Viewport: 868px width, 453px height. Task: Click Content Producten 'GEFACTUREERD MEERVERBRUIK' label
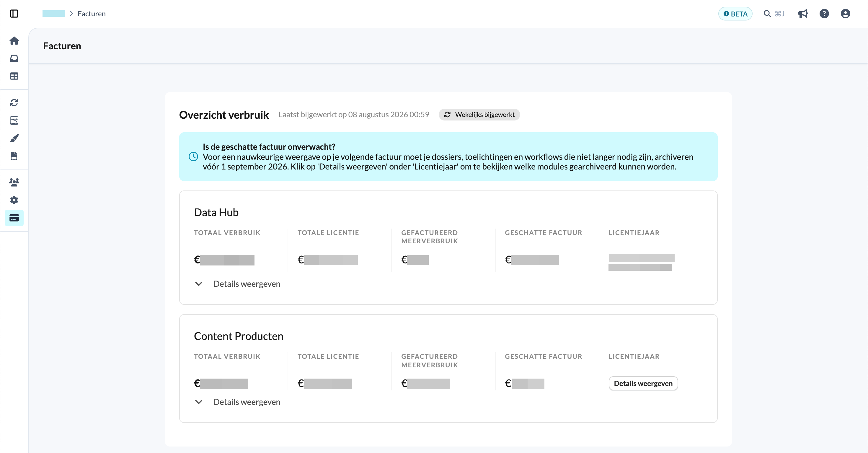(430, 361)
